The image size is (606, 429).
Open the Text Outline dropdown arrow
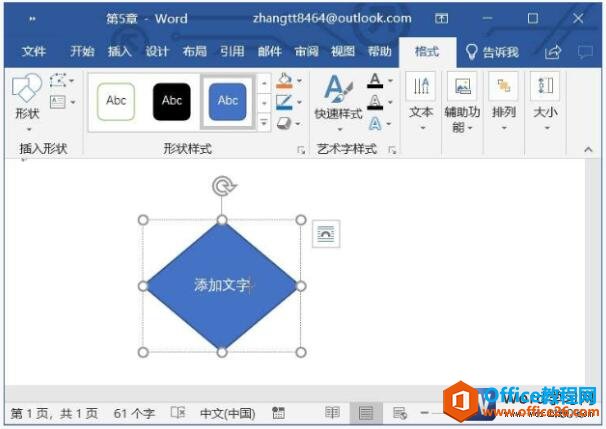pyautogui.click(x=390, y=102)
